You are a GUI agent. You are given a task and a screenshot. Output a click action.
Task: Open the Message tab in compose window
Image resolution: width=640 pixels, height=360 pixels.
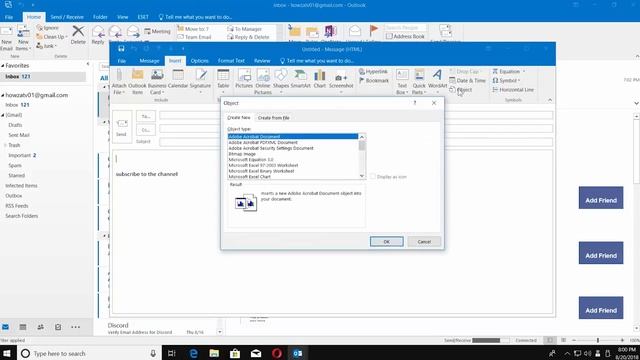point(149,61)
